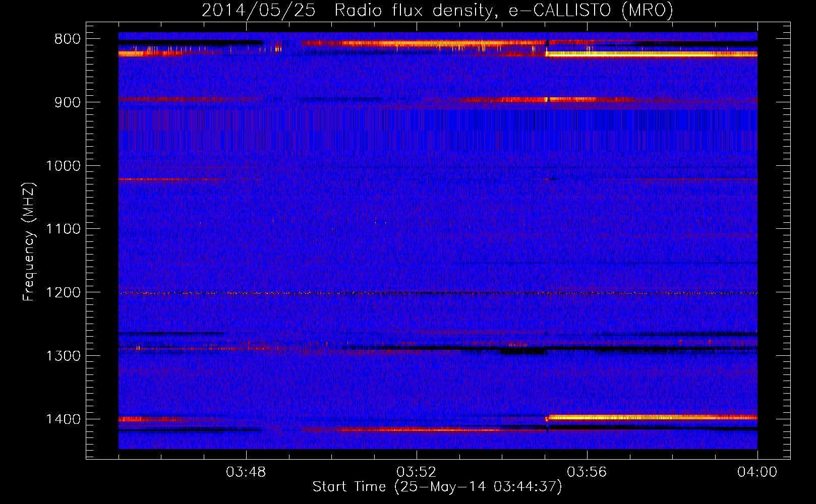
Task: Click the 1400 frequency tick label
Action: coord(63,419)
